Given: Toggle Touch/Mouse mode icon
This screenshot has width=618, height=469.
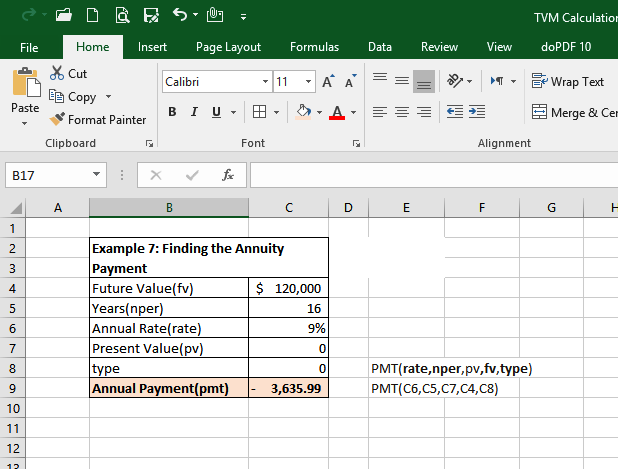Looking at the screenshot, I should (x=215, y=15).
